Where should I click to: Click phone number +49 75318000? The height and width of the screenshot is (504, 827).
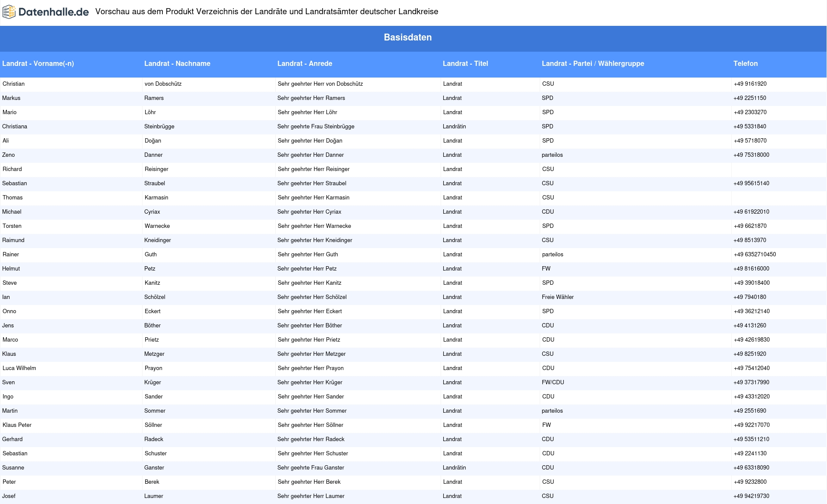[751, 155]
